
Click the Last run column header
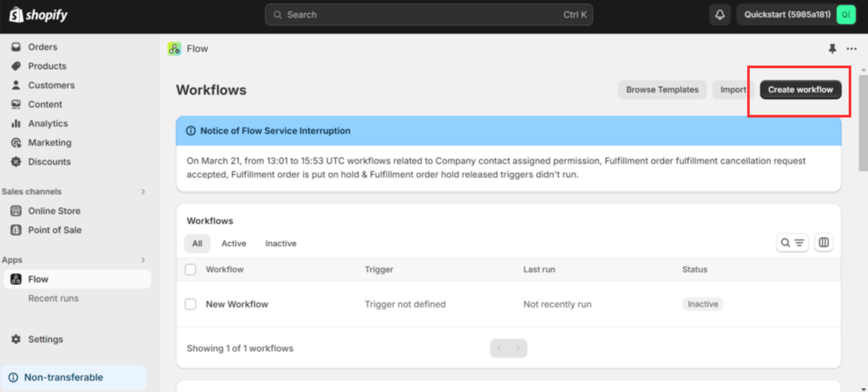click(x=539, y=270)
